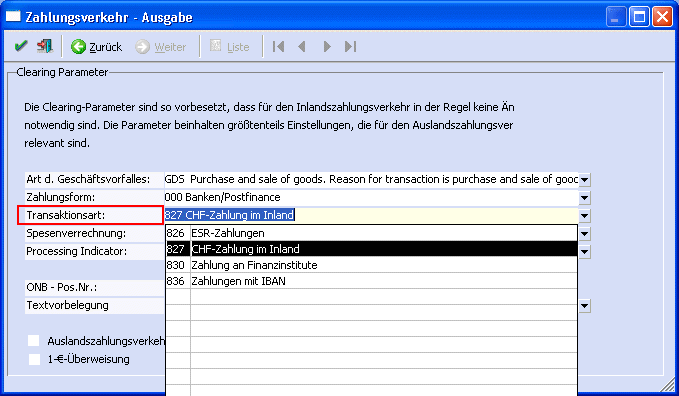Choose 830 Zahlung an Finanzinstitute
The image size is (679, 396).
coord(372,265)
